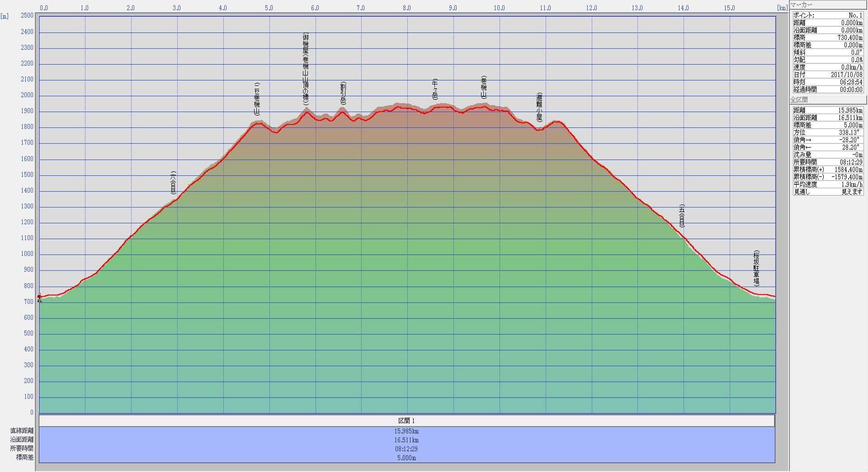Click the ポイント No. 1 row

point(827,15)
